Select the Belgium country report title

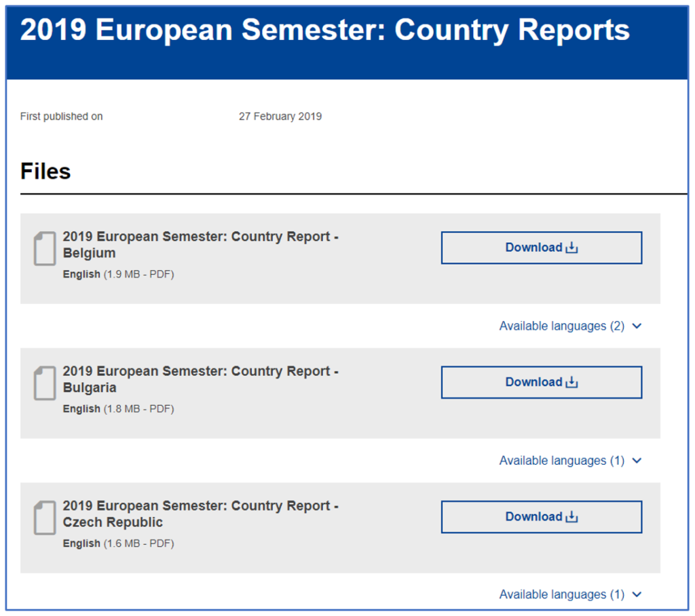coord(200,245)
